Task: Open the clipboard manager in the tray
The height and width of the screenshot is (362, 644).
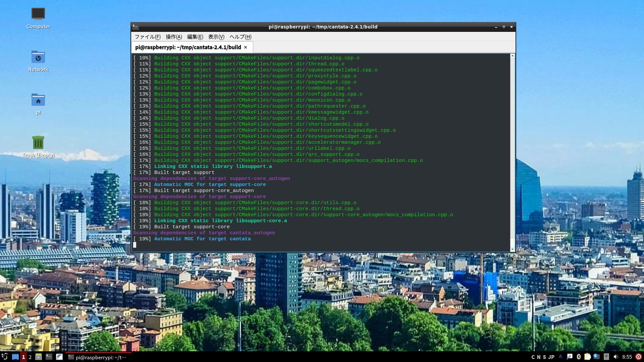Action: pyautogui.click(x=588, y=356)
